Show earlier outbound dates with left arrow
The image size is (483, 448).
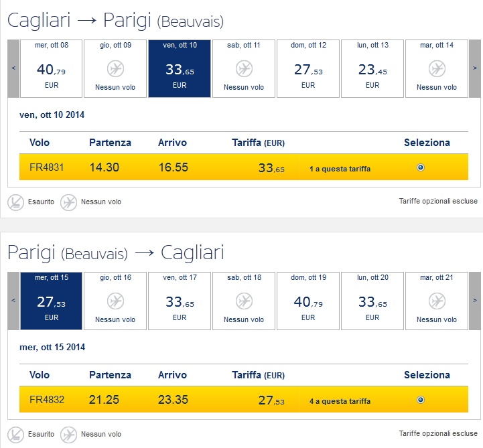point(13,68)
